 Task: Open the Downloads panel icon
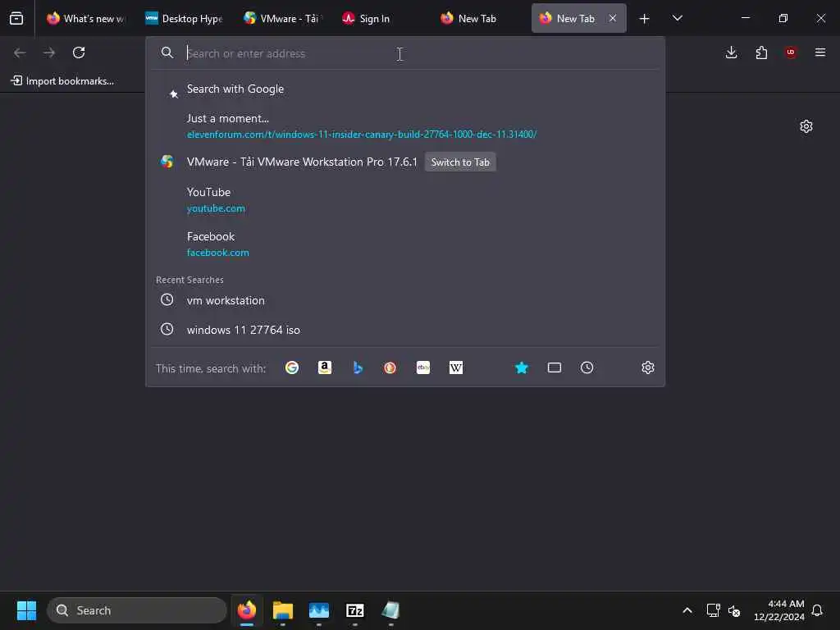click(731, 52)
